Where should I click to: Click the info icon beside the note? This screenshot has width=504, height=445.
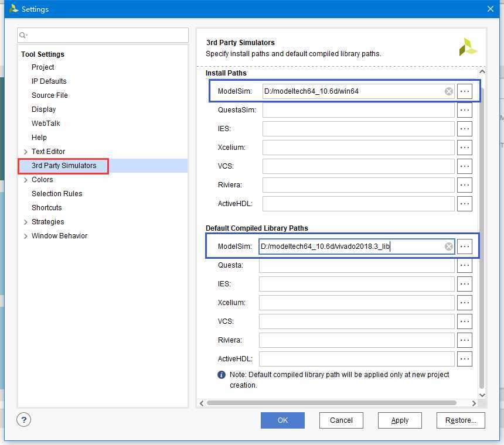(x=222, y=375)
